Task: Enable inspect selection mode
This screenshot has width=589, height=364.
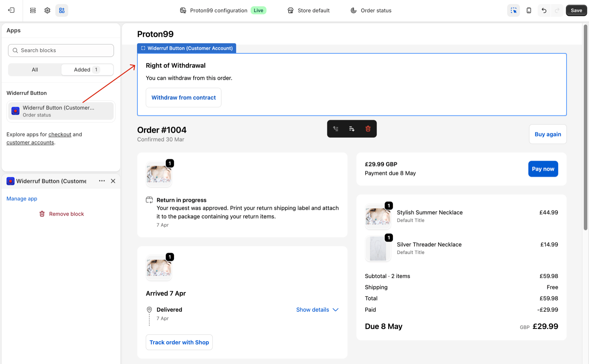Action: [514, 10]
